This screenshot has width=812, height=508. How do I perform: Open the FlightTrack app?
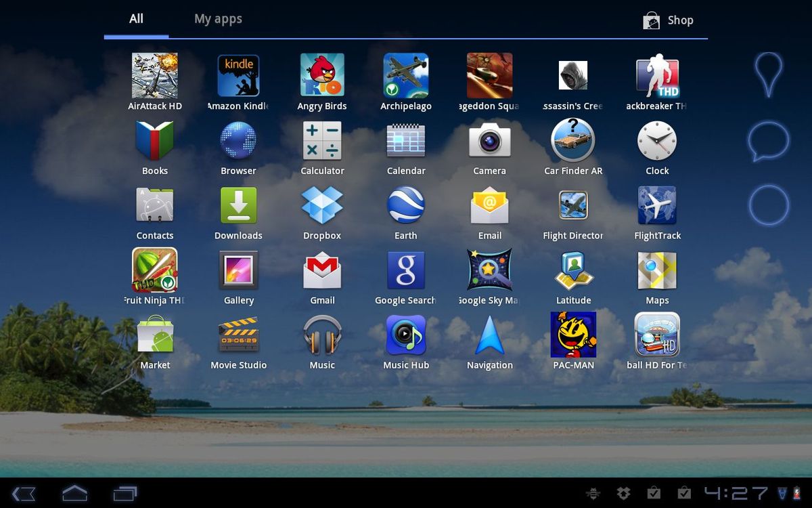click(x=657, y=205)
